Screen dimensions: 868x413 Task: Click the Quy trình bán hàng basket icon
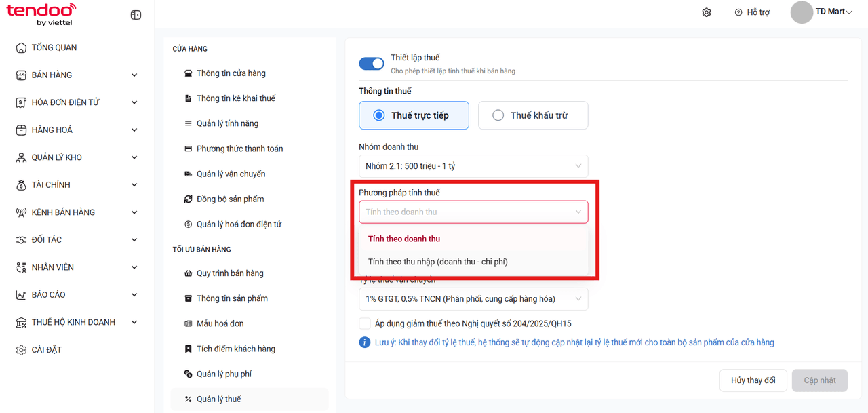click(x=188, y=273)
